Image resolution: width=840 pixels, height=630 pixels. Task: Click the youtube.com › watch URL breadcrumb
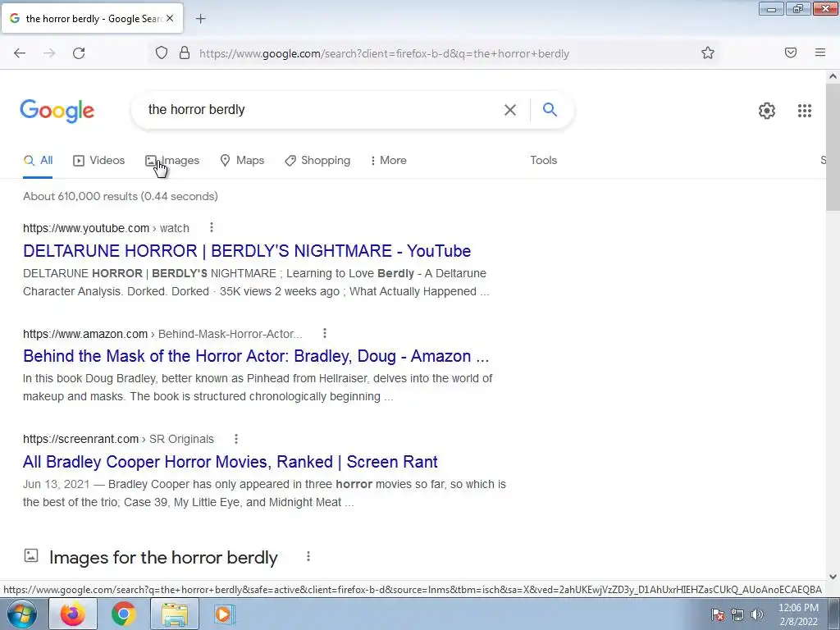tap(106, 228)
